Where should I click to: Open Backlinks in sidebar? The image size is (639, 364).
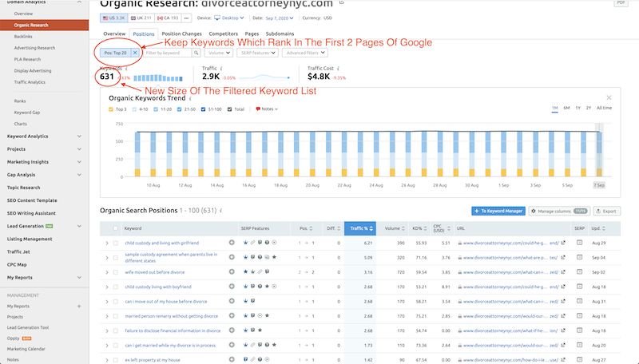coord(23,37)
